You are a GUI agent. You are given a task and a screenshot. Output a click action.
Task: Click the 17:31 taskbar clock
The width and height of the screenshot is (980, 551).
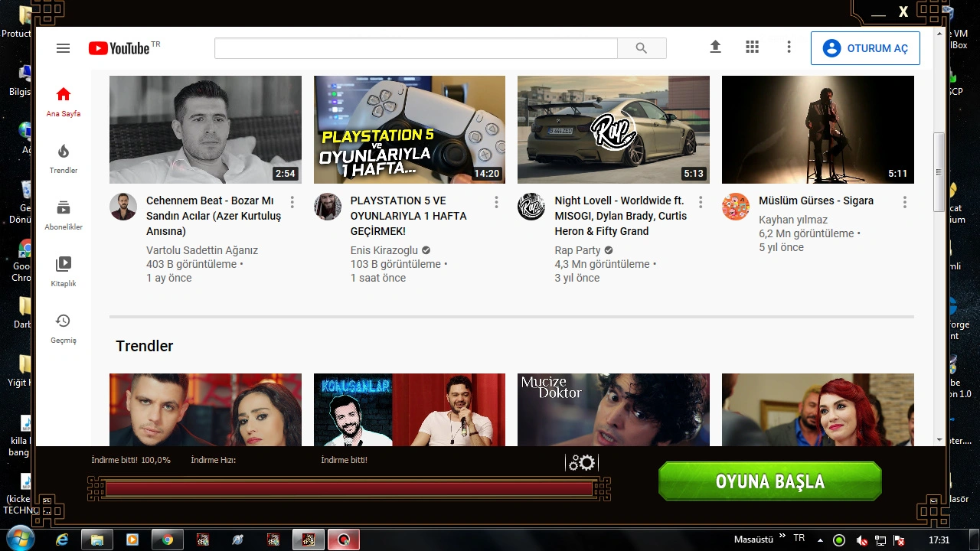coord(939,540)
